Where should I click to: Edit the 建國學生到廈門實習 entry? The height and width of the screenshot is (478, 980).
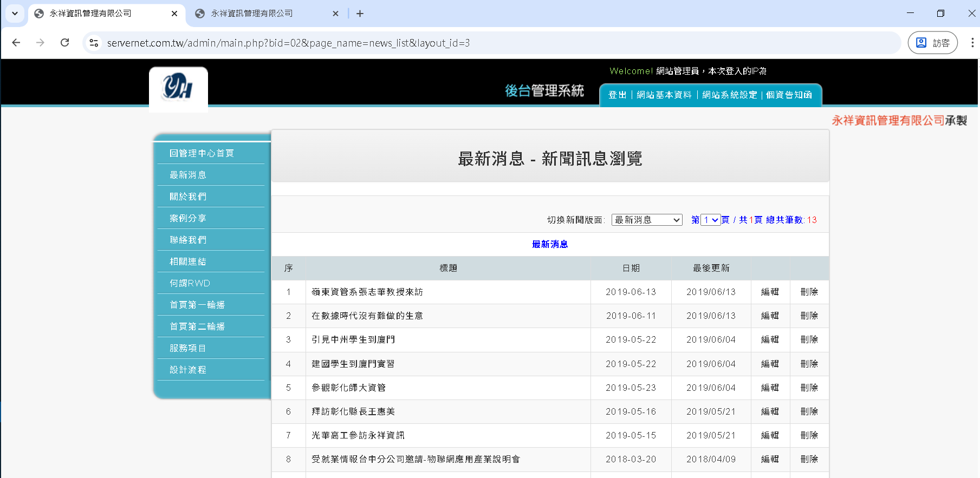point(770,364)
